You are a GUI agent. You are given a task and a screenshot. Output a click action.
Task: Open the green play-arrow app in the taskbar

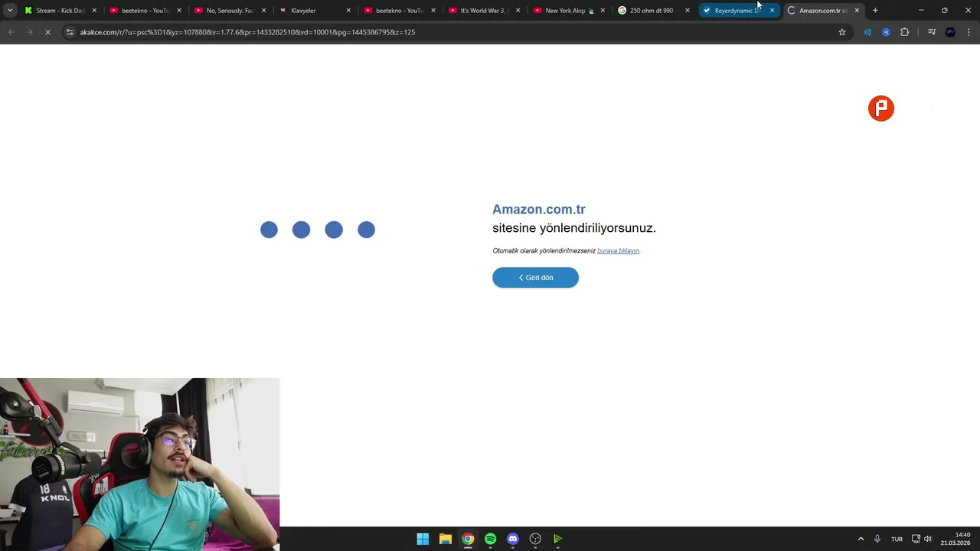tap(558, 539)
